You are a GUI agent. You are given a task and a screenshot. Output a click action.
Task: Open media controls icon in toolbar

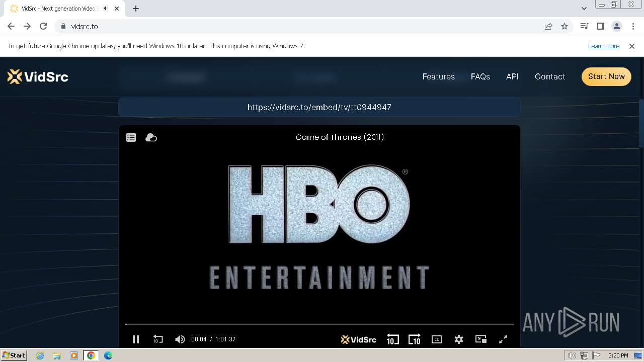(584, 26)
